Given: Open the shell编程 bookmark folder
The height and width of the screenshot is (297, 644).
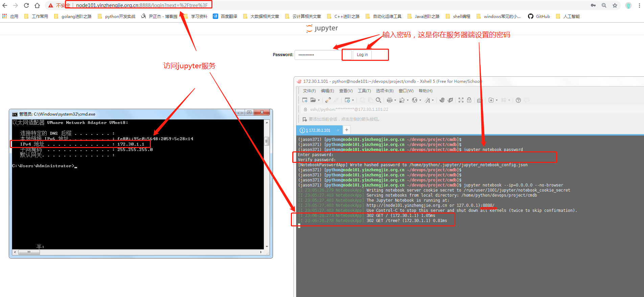Looking at the screenshot, I should [x=458, y=16].
